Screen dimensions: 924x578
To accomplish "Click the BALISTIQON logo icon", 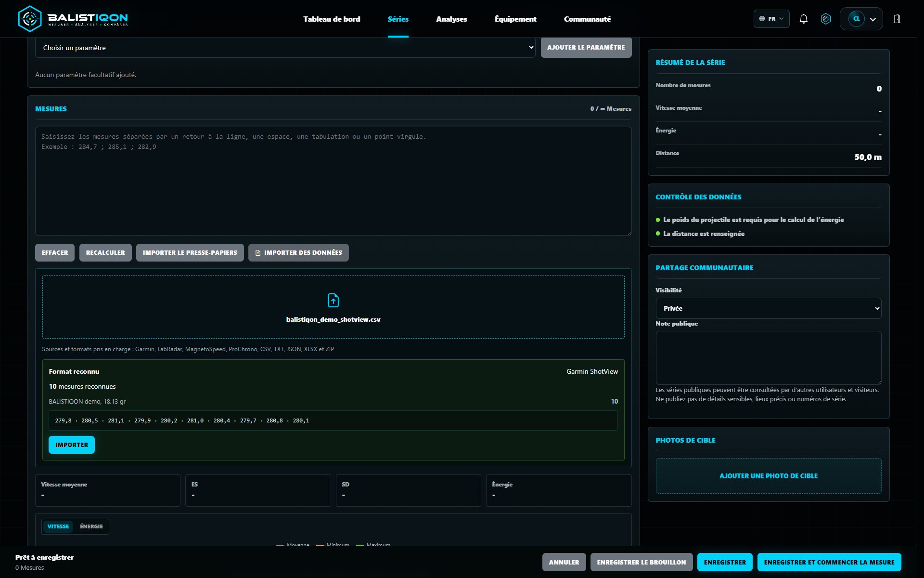I will (29, 19).
